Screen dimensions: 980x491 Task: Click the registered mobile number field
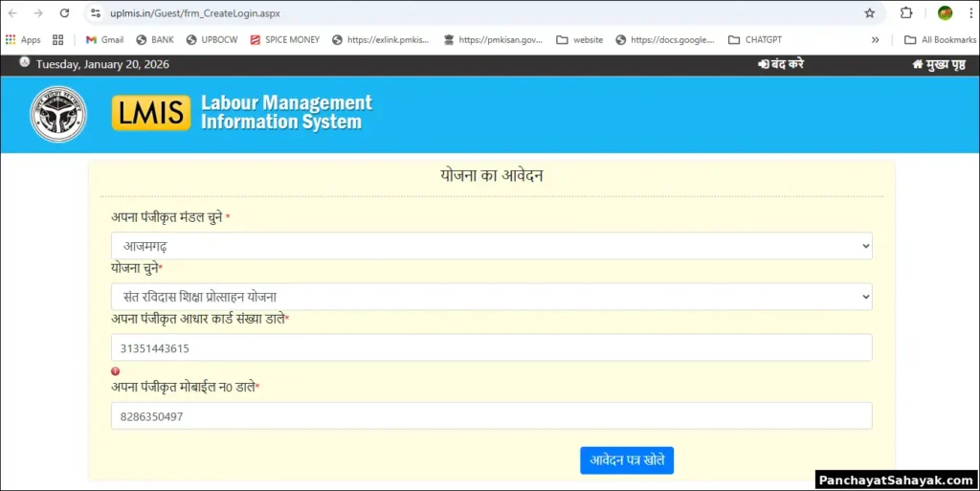[x=491, y=416]
